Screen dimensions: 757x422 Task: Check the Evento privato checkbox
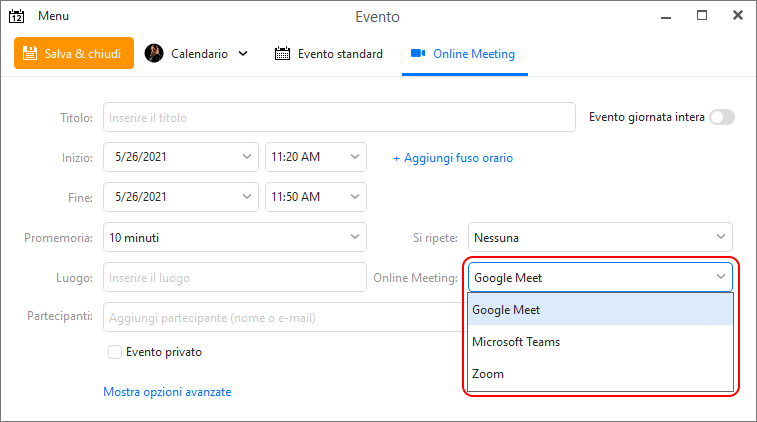click(115, 352)
